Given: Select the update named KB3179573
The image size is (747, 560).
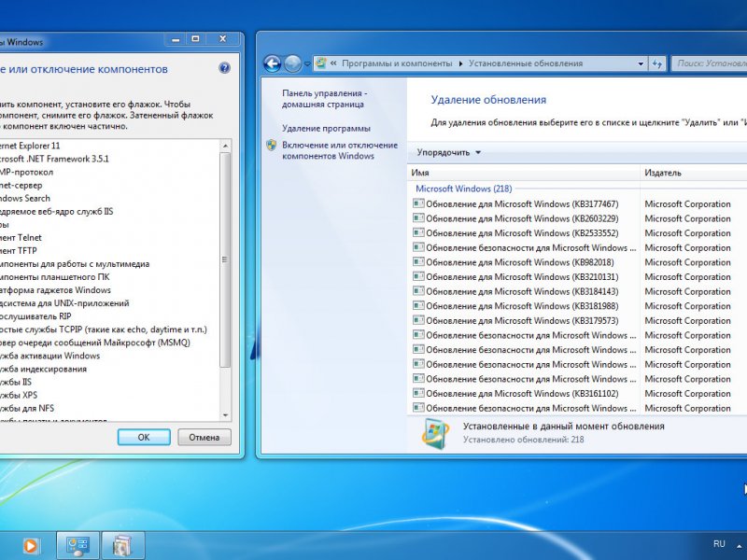Looking at the screenshot, I should coord(522,320).
